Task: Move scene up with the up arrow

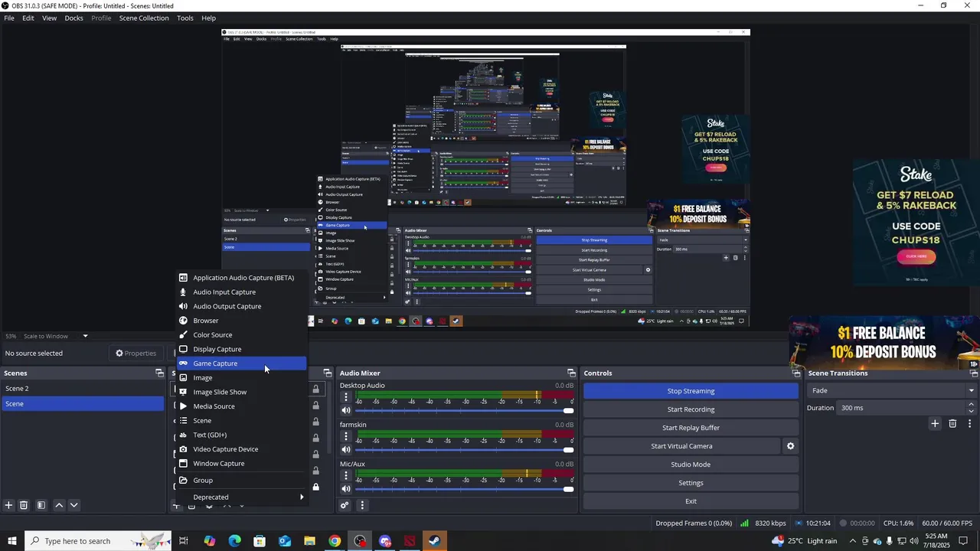Action: (59, 505)
